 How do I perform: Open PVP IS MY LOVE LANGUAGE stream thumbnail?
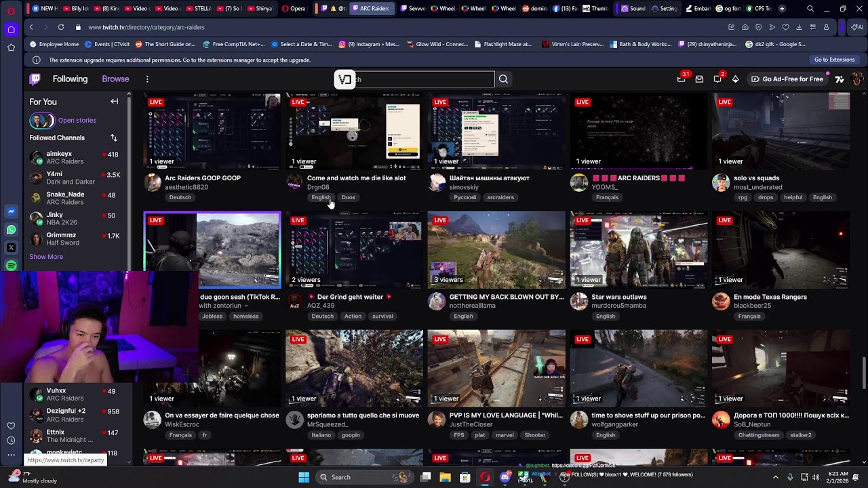click(496, 368)
